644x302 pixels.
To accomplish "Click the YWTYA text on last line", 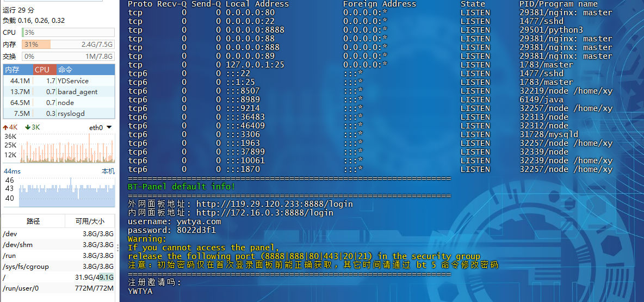I will [x=140, y=291].
